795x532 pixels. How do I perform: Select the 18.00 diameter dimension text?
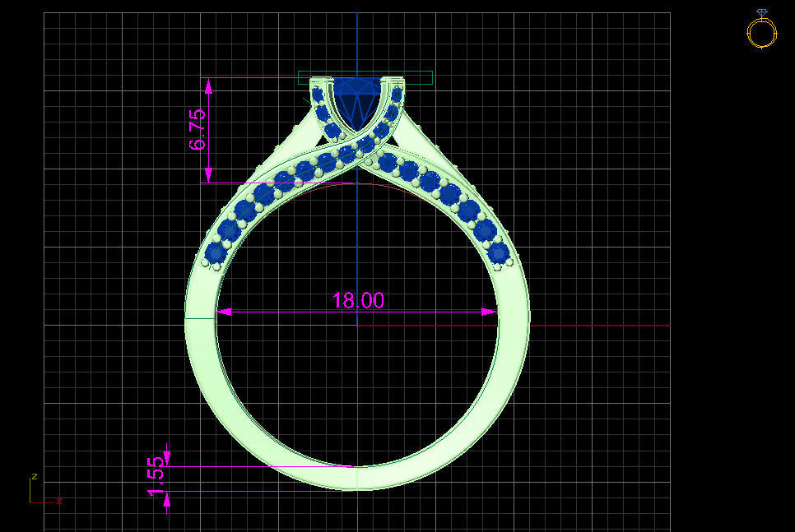(x=358, y=300)
